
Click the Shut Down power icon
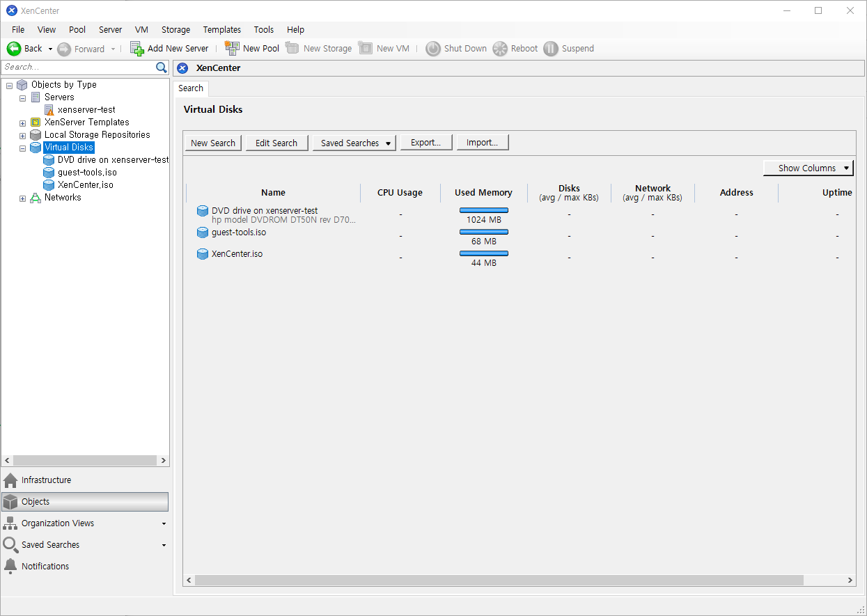[x=433, y=49]
